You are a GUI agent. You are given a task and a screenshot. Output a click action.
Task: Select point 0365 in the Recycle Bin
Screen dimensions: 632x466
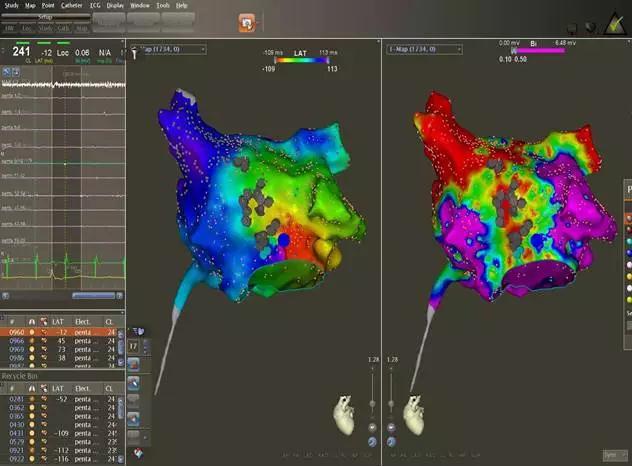coord(58,416)
